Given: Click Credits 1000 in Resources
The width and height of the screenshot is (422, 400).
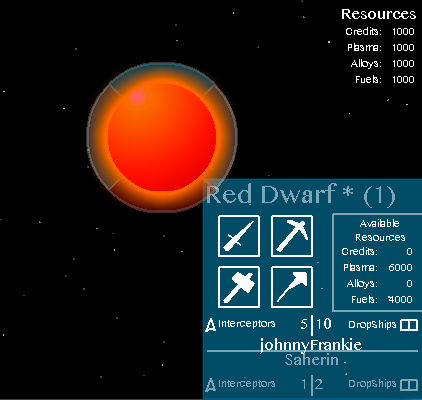Looking at the screenshot, I should [x=380, y=32].
